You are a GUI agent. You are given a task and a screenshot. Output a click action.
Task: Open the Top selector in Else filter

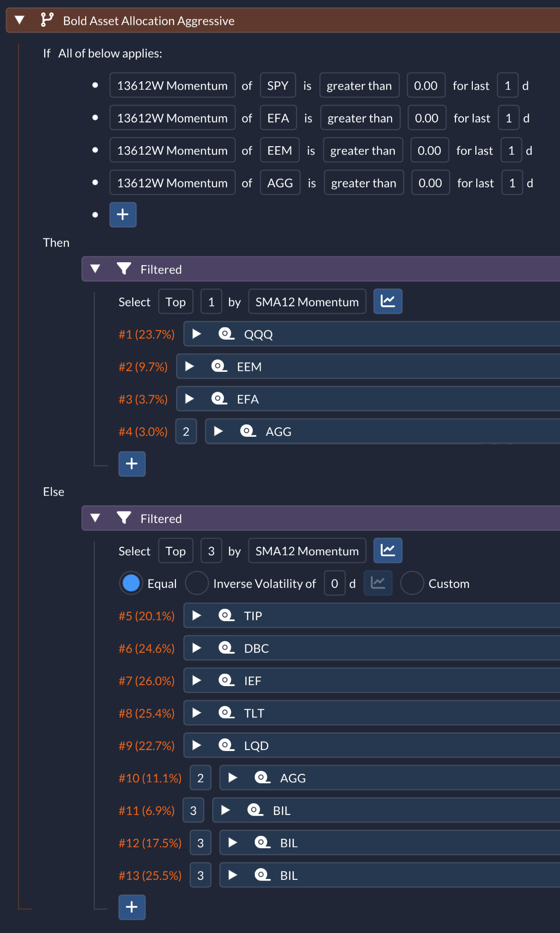point(175,551)
